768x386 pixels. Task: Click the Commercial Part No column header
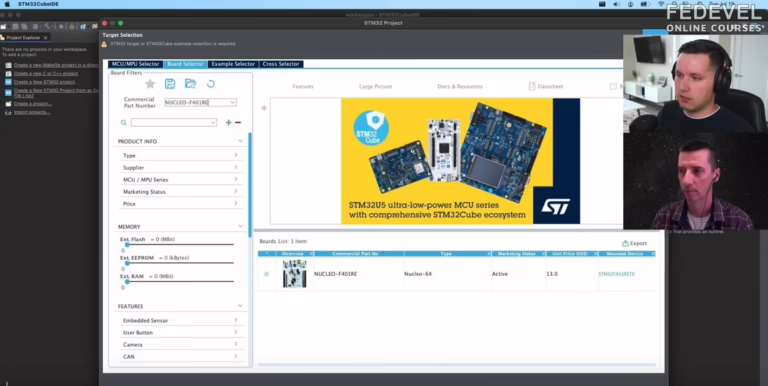coord(355,254)
